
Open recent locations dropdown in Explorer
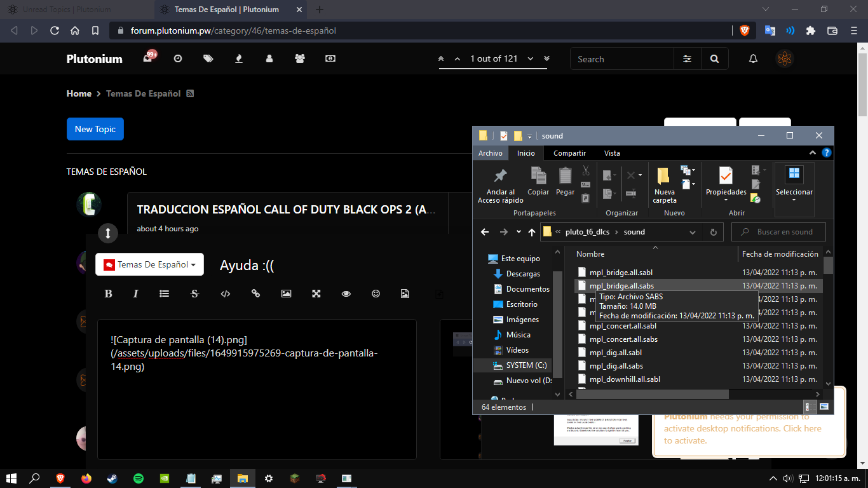(519, 232)
